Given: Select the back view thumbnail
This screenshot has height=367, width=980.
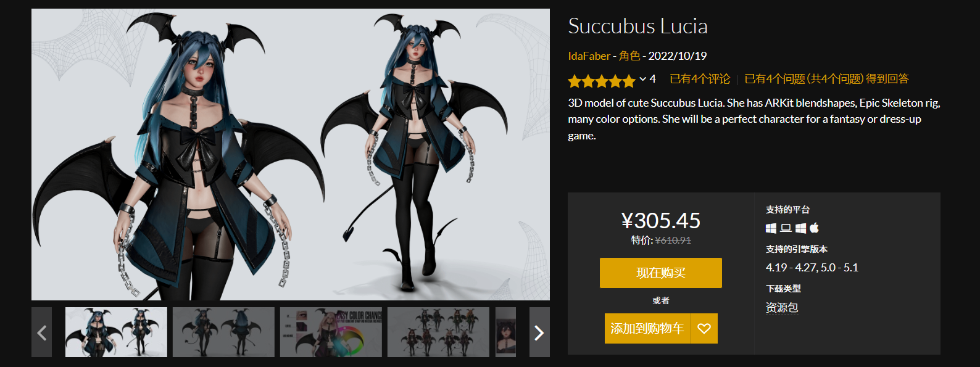Looking at the screenshot, I should coord(223,332).
